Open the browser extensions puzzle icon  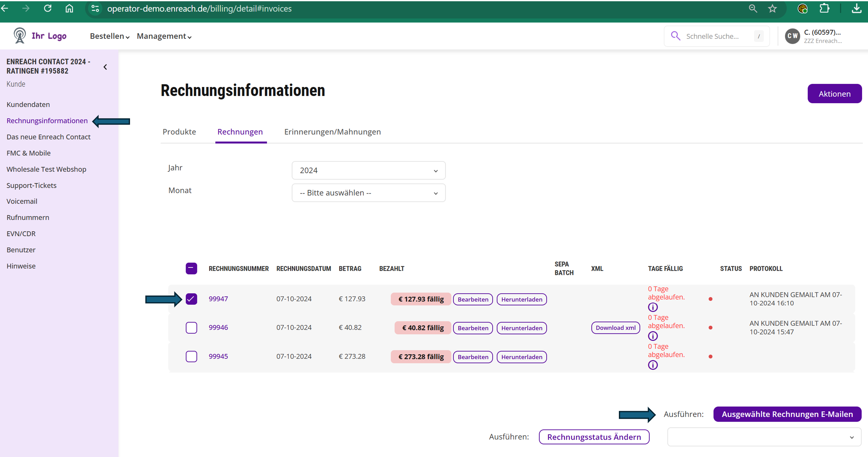[825, 8]
